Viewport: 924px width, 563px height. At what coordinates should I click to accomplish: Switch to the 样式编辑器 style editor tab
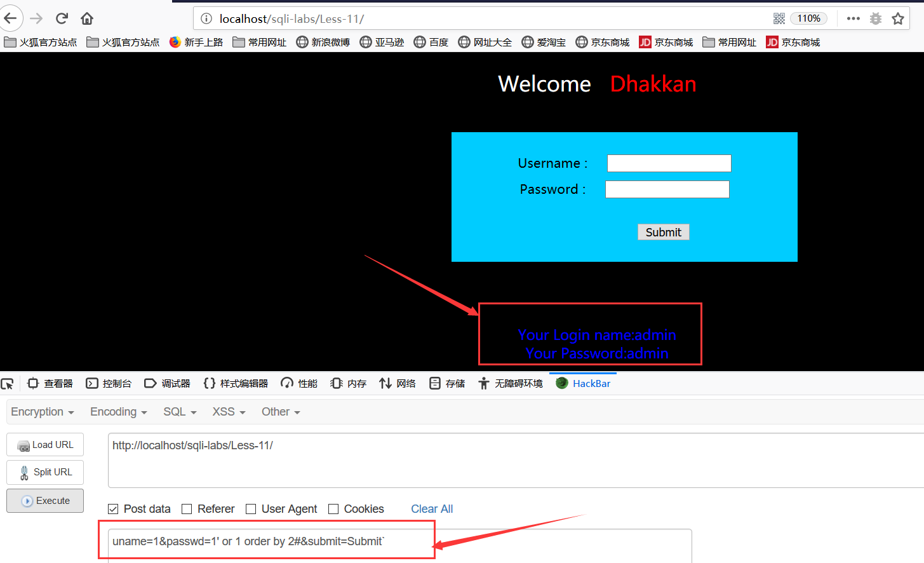click(236, 383)
